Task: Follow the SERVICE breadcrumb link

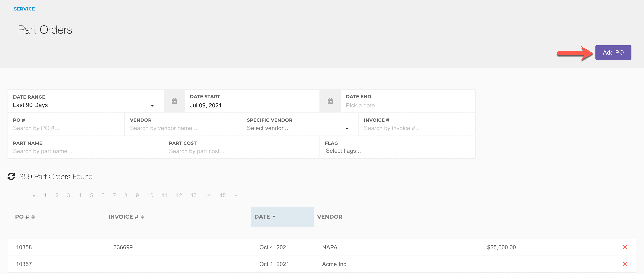Action: [24, 9]
